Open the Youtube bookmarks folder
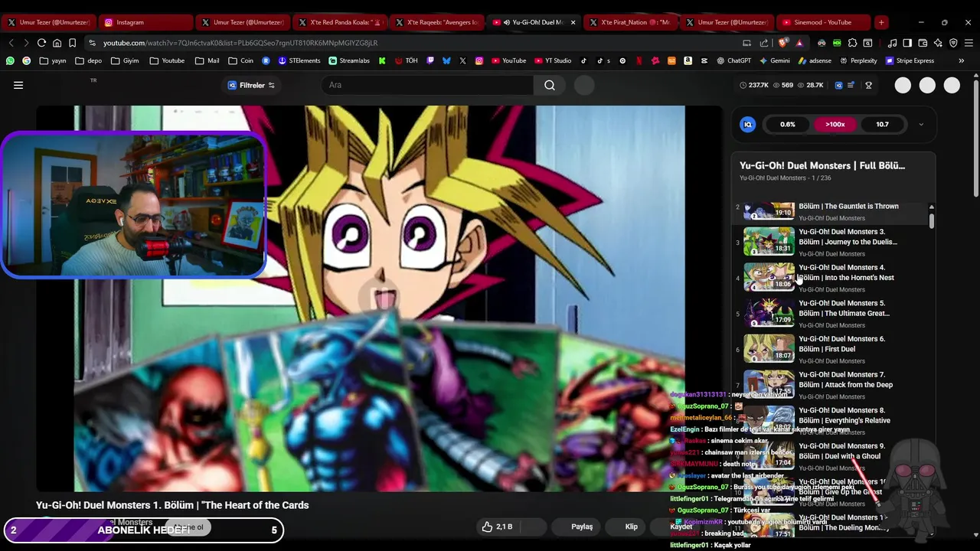Image resolution: width=980 pixels, height=551 pixels. coord(167,60)
